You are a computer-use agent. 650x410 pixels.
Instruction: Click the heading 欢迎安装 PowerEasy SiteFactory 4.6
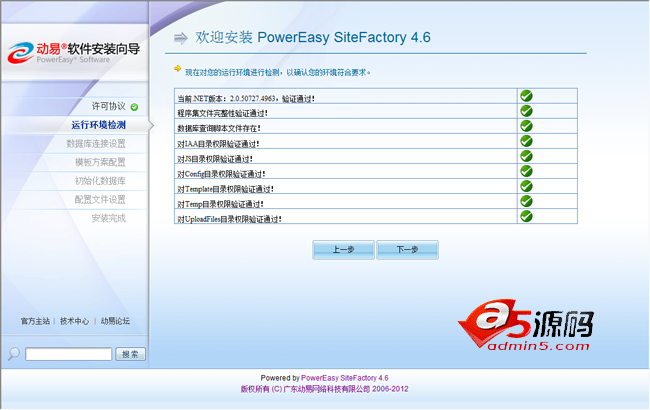[313, 37]
